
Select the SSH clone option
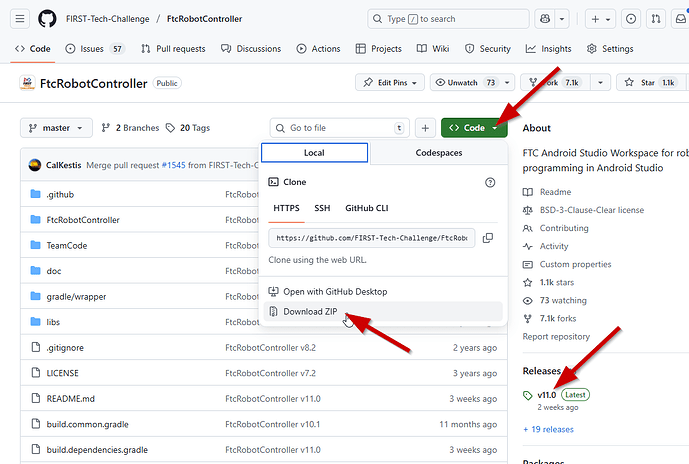pyautogui.click(x=322, y=209)
